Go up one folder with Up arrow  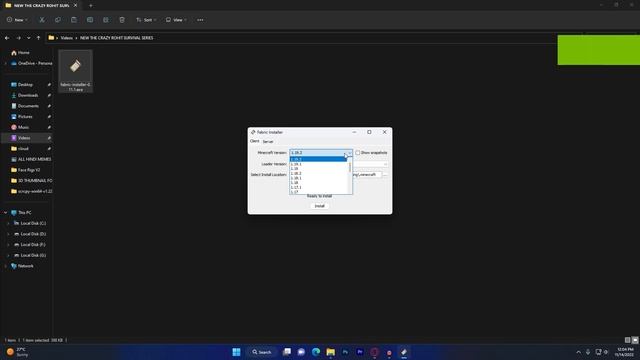[38, 38]
